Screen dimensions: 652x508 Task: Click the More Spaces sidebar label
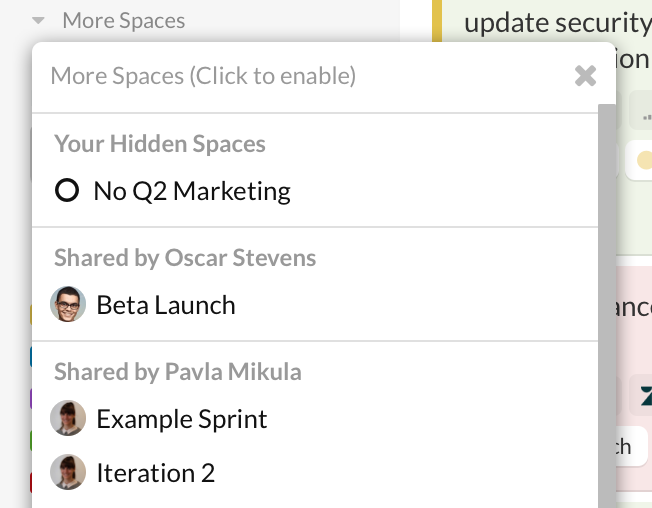click(123, 21)
